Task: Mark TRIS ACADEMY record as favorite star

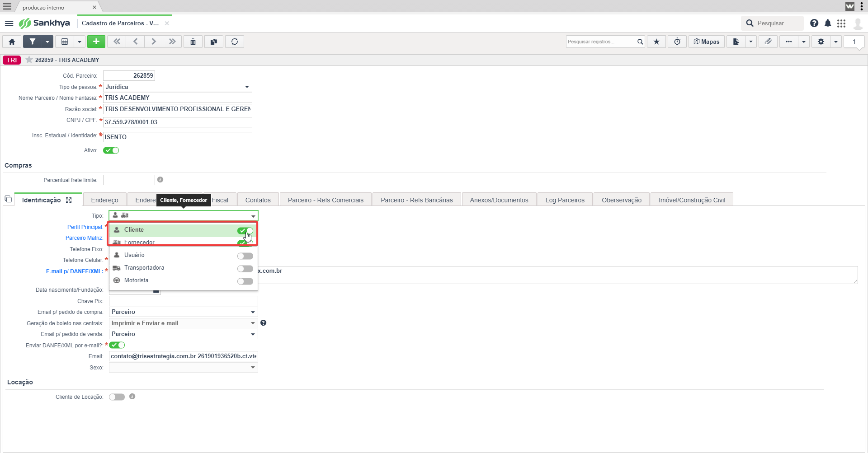Action: (29, 60)
